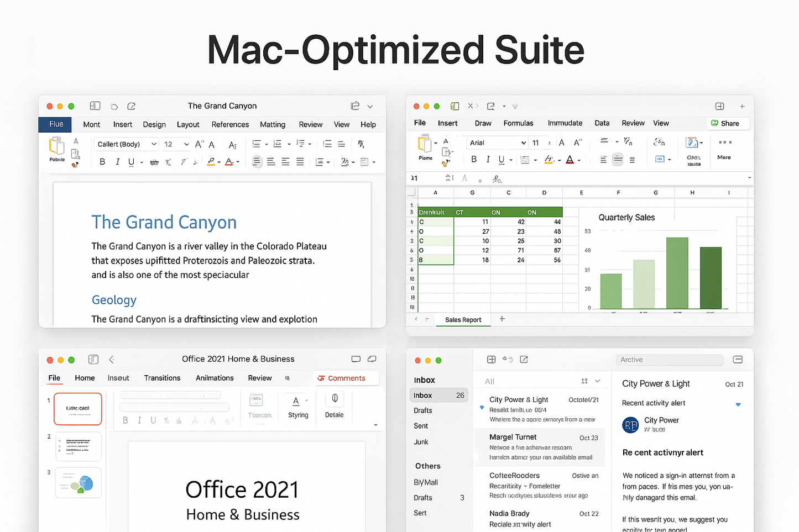Click Bold in the Word ribbon

point(102,161)
